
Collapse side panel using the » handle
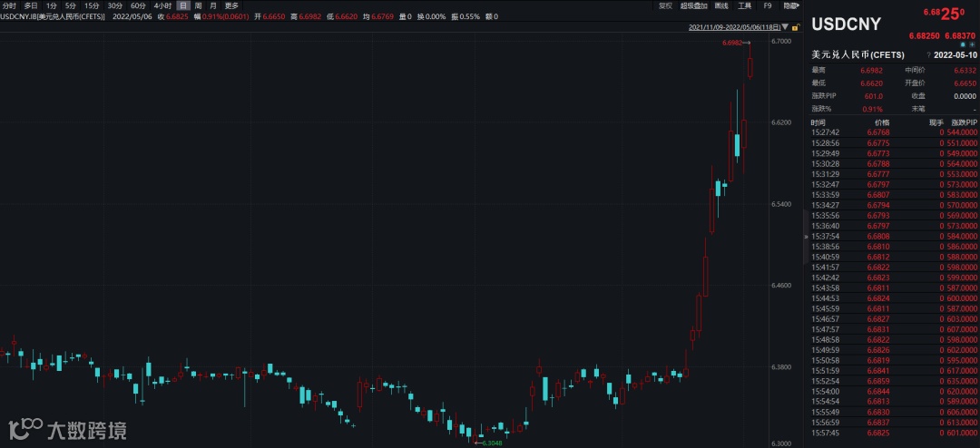806,237
